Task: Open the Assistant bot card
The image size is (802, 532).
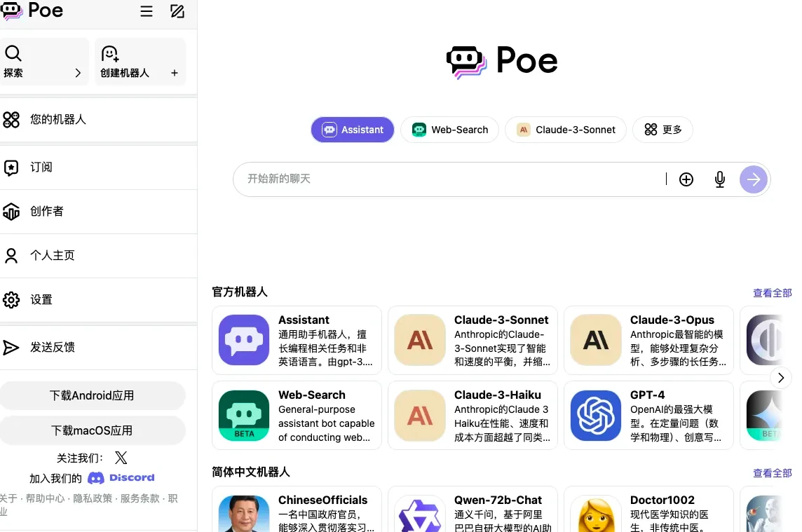Action: point(297,340)
